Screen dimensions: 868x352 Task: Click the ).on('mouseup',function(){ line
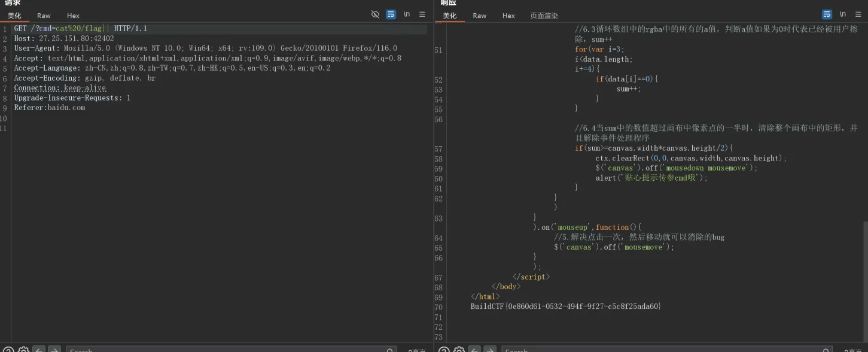tap(587, 227)
